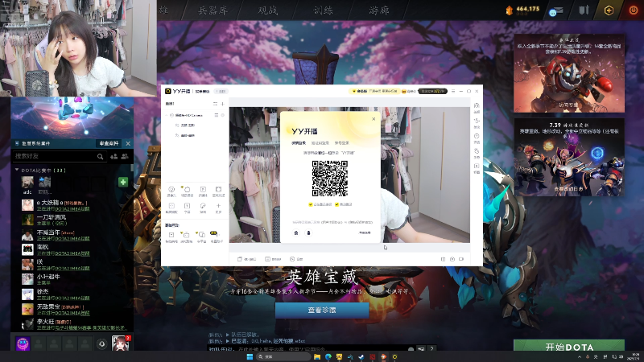Click the plus add scene icon in YY
Viewport: 644px width, 362px height.
click(223, 104)
